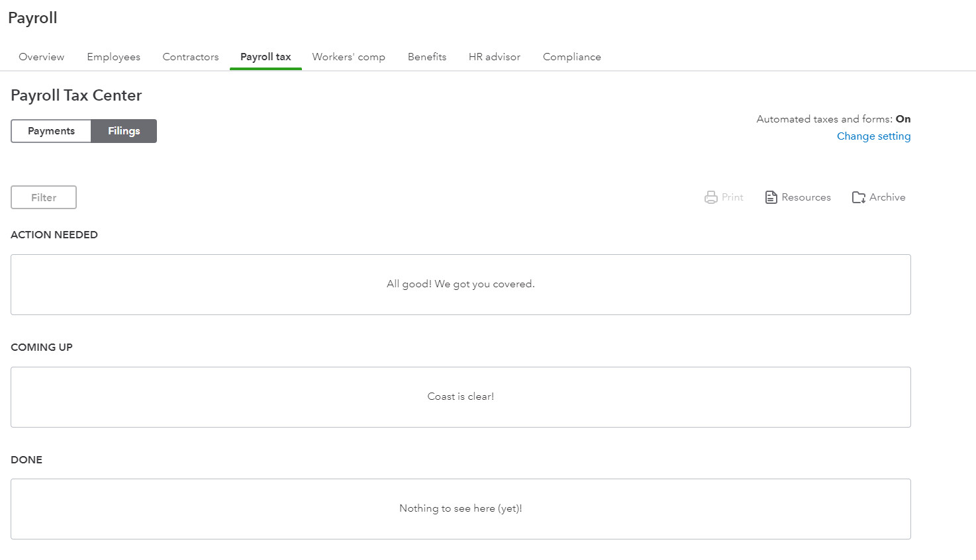The image size is (976, 560).
Task: Click the 'Coast is clear!' panel
Action: pyautogui.click(x=461, y=397)
